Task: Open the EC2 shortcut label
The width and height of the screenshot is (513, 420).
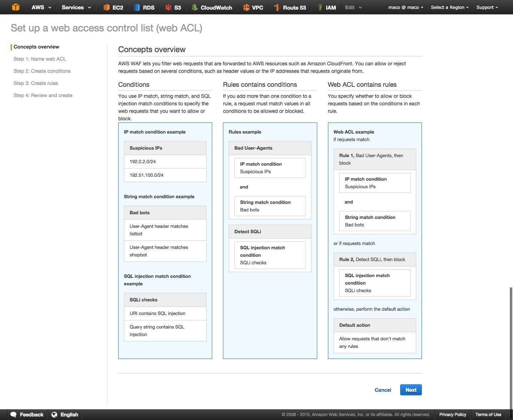Action: tap(118, 7)
